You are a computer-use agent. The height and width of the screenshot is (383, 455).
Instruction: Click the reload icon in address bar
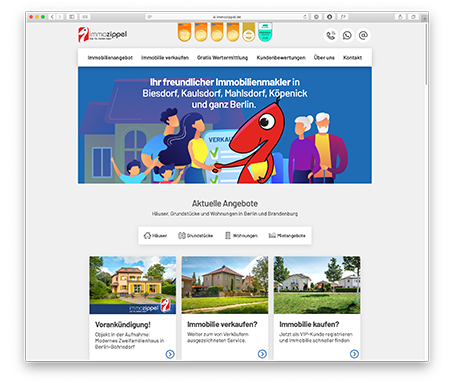point(305,17)
